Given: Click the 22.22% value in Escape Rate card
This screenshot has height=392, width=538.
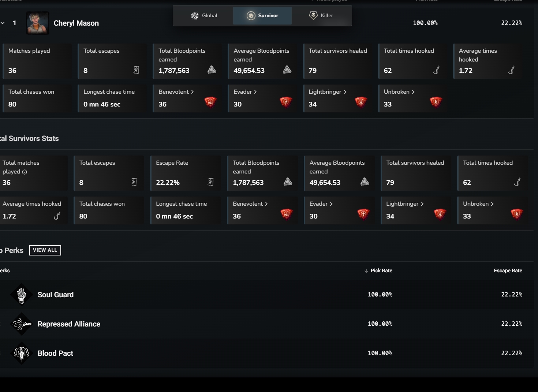Looking at the screenshot, I should [x=168, y=183].
